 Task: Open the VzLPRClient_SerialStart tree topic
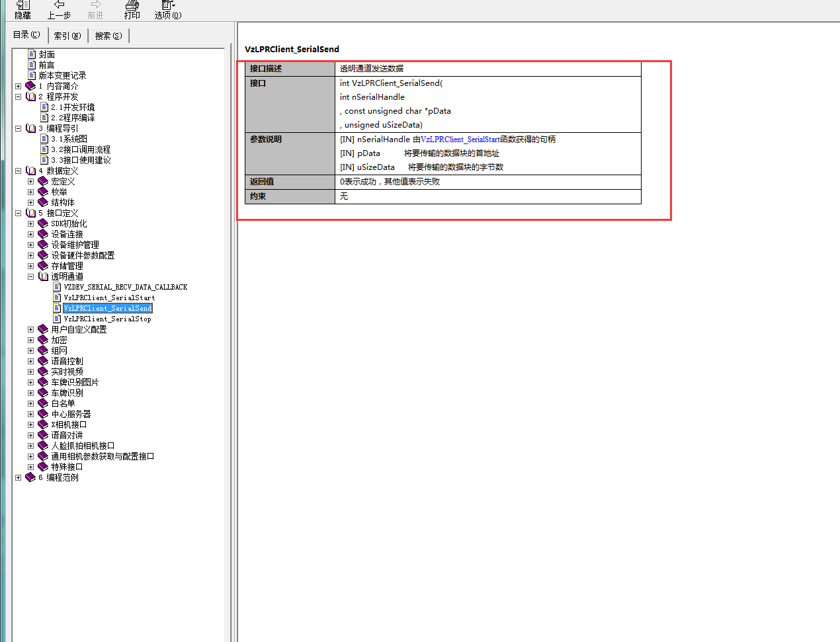click(109, 298)
